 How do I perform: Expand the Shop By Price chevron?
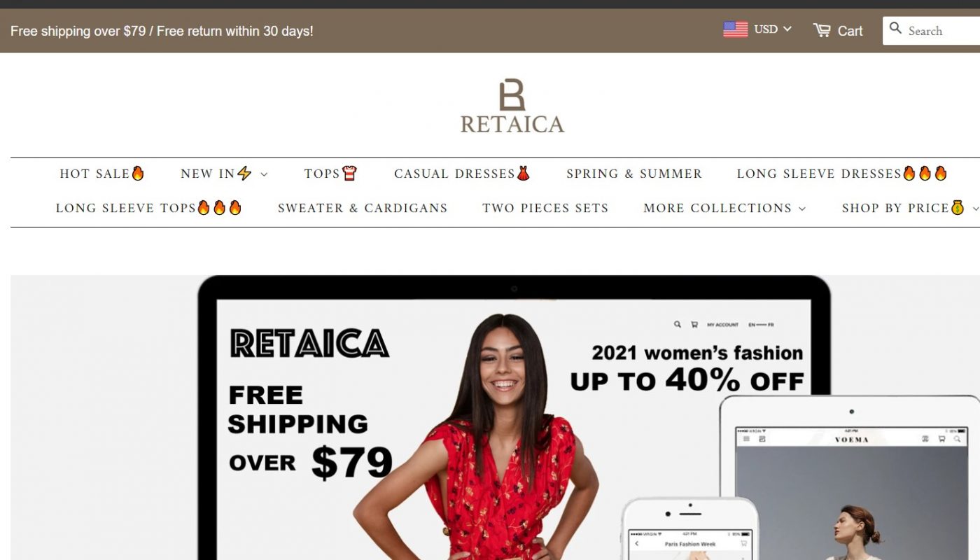975,209
